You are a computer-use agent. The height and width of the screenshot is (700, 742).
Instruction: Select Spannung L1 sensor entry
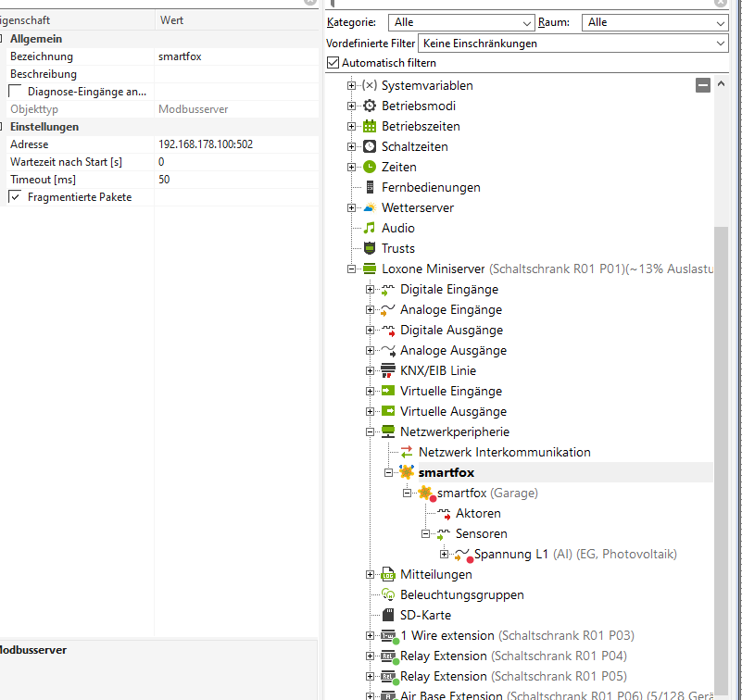(x=575, y=554)
